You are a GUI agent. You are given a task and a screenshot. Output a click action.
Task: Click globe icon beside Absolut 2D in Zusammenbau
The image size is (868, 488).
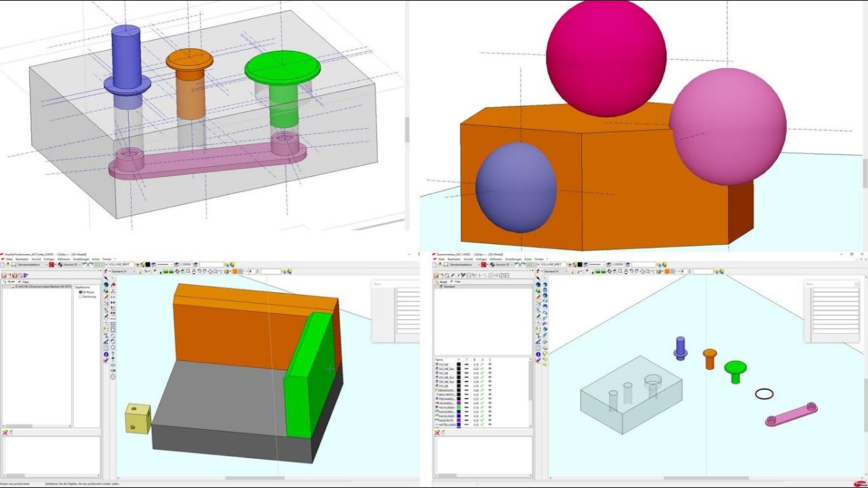coord(492,264)
